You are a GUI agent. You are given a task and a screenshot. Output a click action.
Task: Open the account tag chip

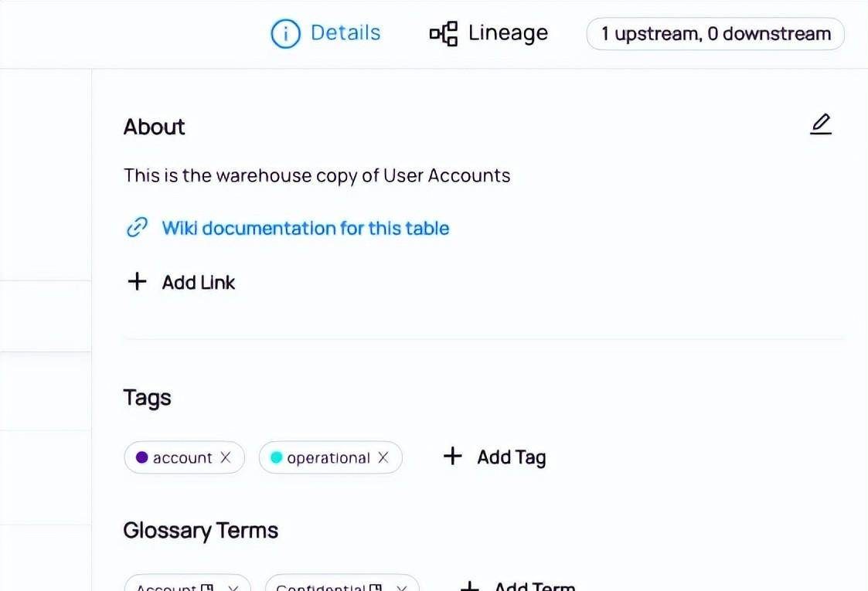[182, 457]
